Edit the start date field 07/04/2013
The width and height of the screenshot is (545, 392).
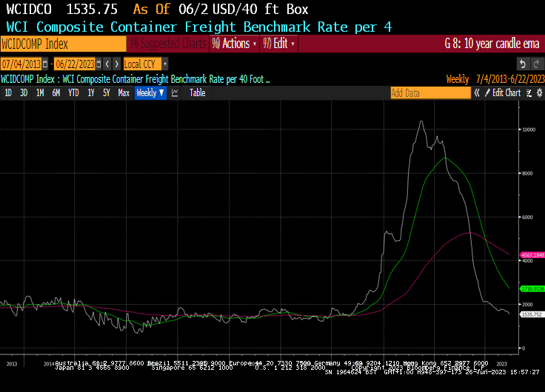tap(21, 64)
